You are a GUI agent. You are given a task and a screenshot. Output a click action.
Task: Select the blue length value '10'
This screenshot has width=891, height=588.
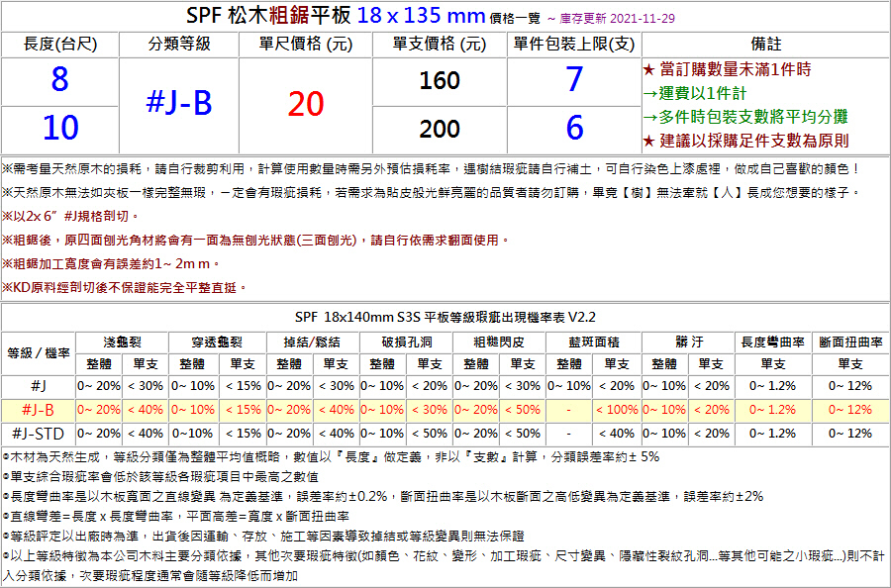coord(60,128)
